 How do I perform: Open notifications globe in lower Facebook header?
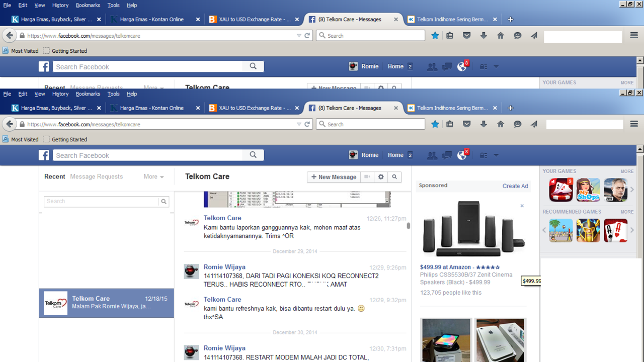coord(462,155)
